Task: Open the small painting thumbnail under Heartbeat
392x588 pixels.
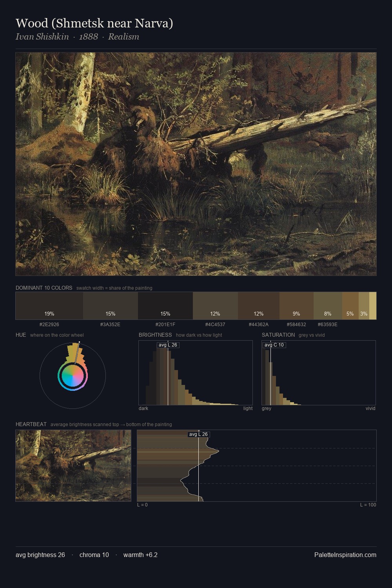Action: tap(73, 466)
